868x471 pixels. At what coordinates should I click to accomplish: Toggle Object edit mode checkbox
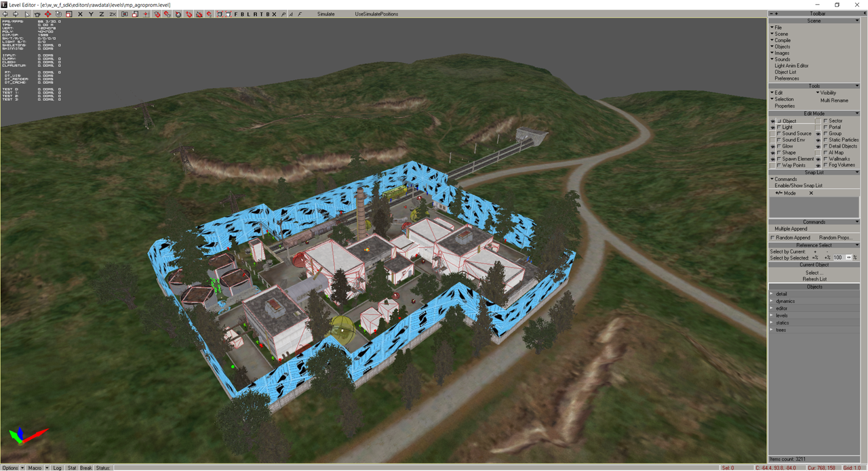pos(779,121)
